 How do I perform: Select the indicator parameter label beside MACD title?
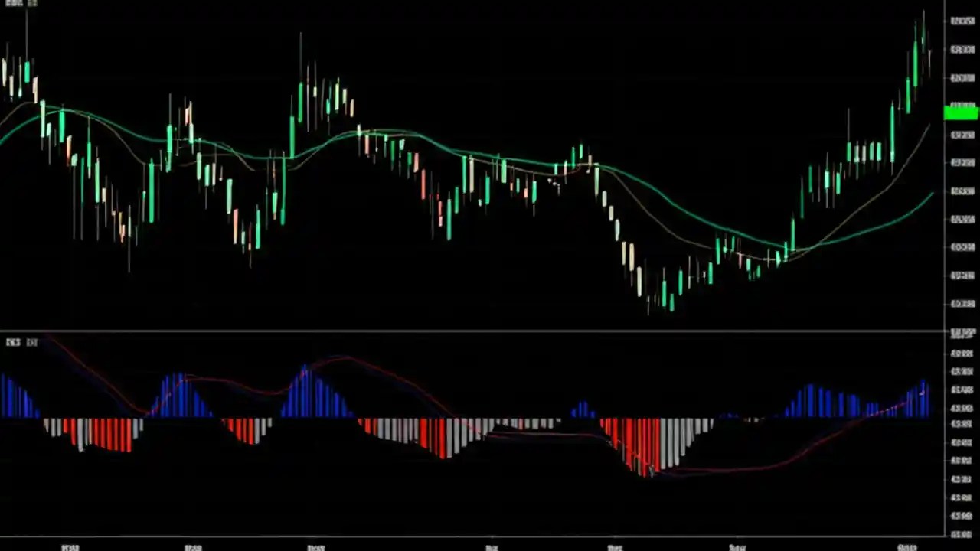32,342
